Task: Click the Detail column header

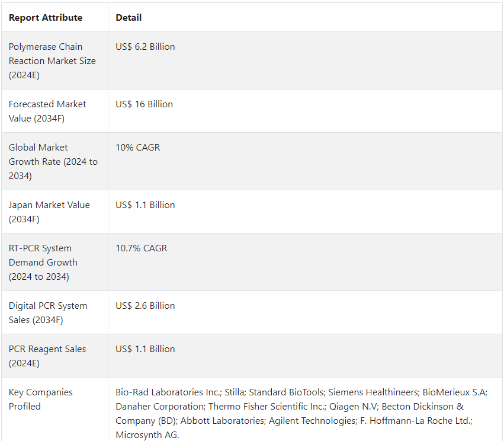Action: point(129,18)
